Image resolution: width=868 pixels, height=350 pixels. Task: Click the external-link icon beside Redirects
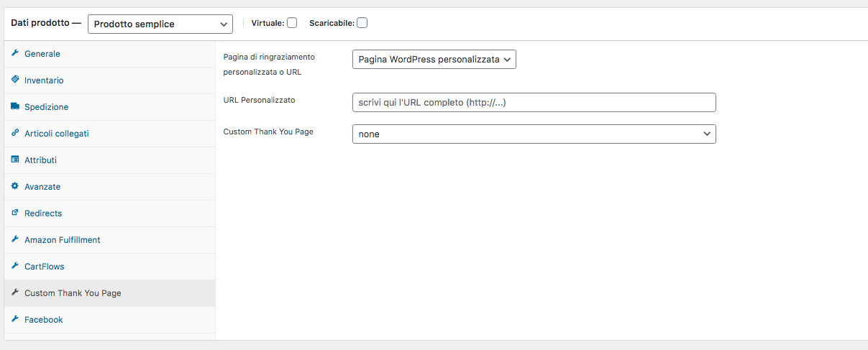15,213
